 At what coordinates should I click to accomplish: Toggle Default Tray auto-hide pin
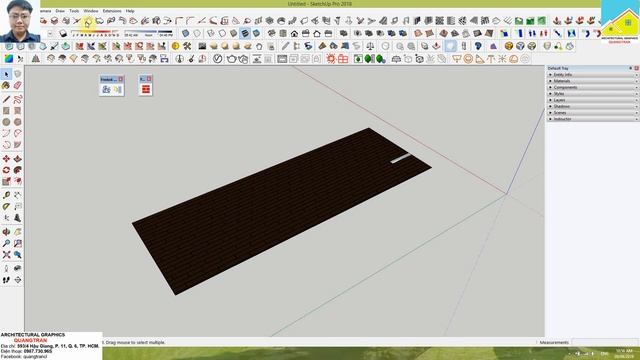pyautogui.click(x=631, y=68)
